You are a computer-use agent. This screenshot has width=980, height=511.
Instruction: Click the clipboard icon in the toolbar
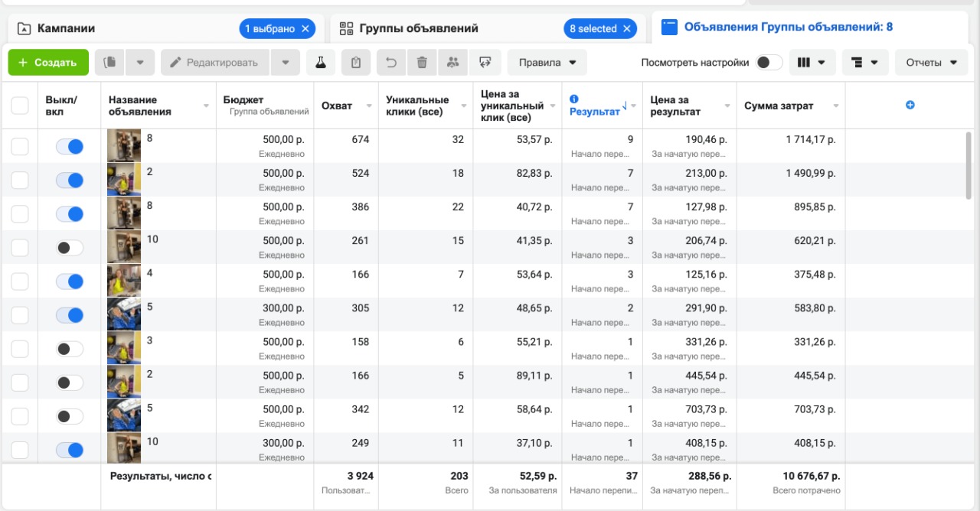[356, 63]
